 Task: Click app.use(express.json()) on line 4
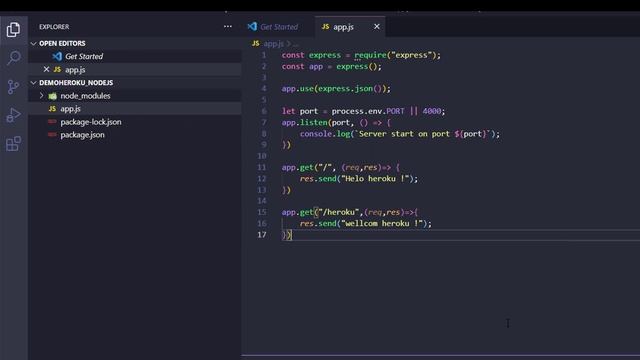(334, 89)
